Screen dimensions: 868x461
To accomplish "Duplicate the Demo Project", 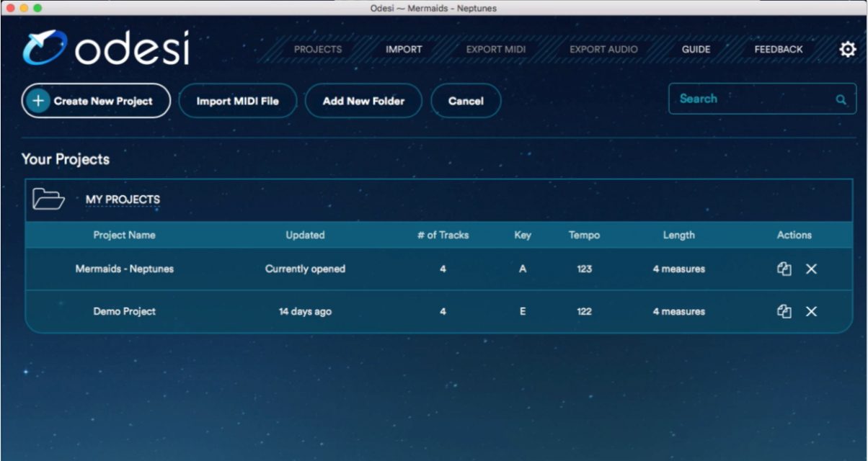I will click(x=784, y=311).
